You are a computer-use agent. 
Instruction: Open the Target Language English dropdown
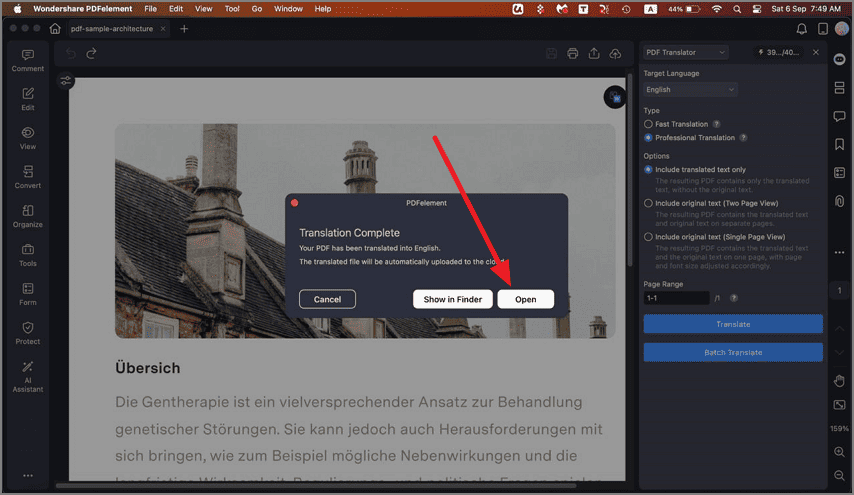pyautogui.click(x=691, y=89)
